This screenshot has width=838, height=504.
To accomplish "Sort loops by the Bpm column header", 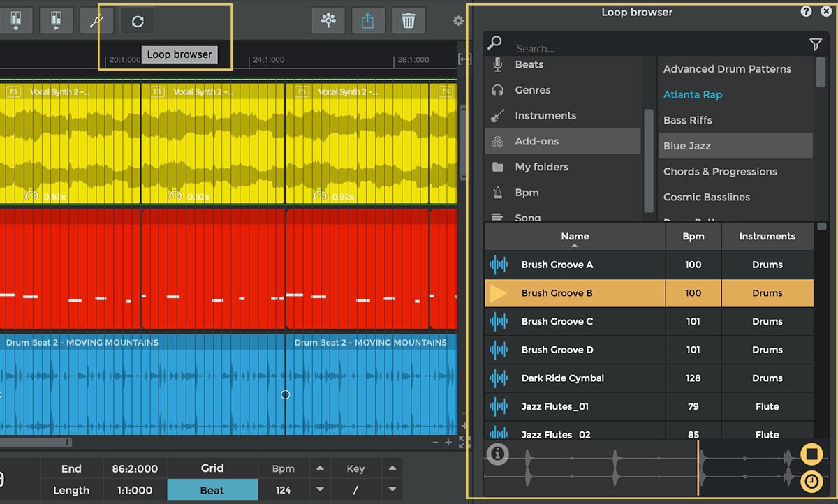I will pos(693,237).
